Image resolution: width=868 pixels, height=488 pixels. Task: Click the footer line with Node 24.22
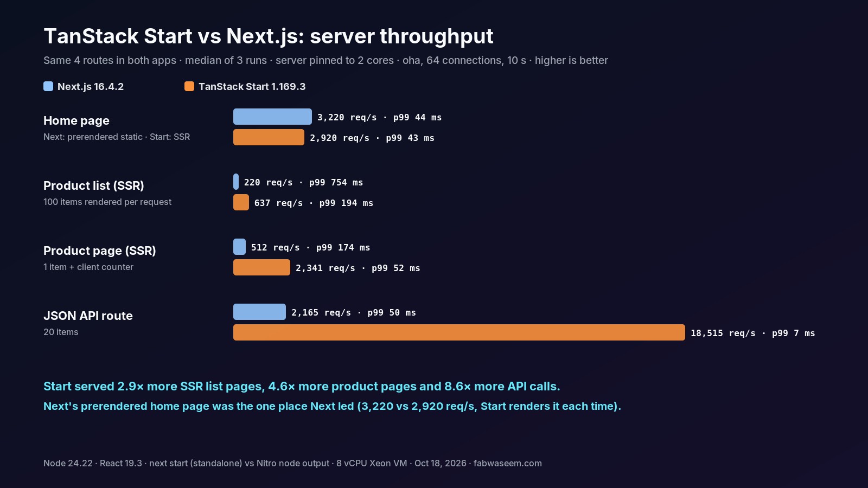tap(293, 463)
